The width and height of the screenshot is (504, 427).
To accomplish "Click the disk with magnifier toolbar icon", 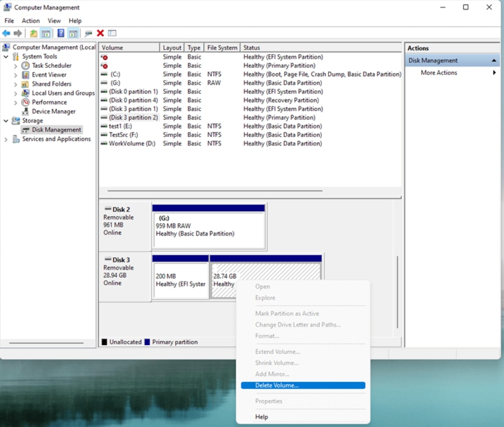I will [88, 33].
